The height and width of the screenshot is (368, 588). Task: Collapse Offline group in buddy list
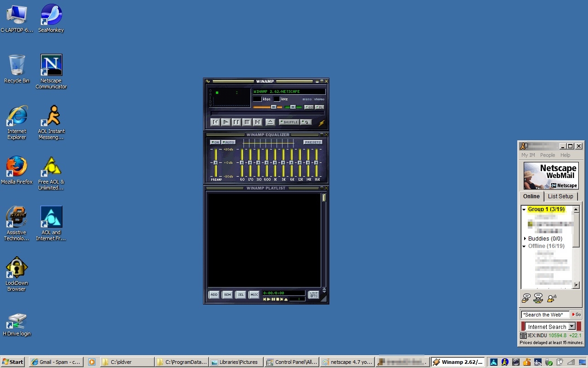pyautogui.click(x=524, y=246)
